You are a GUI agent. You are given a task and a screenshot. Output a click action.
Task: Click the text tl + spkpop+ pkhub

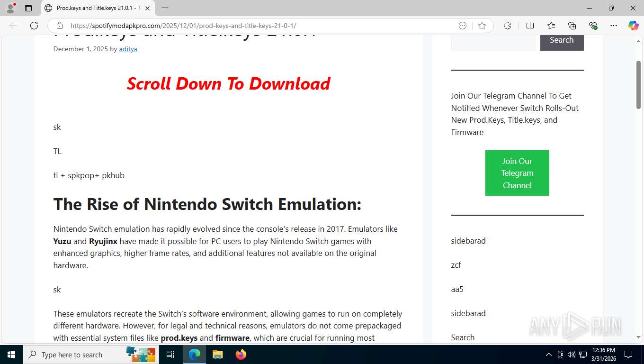click(89, 175)
